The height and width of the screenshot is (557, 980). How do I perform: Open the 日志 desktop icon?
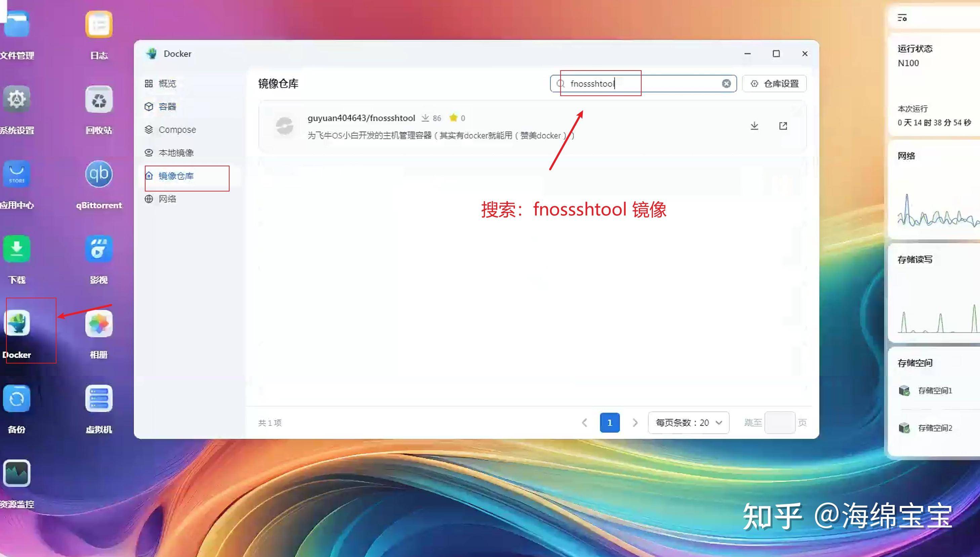(x=99, y=24)
